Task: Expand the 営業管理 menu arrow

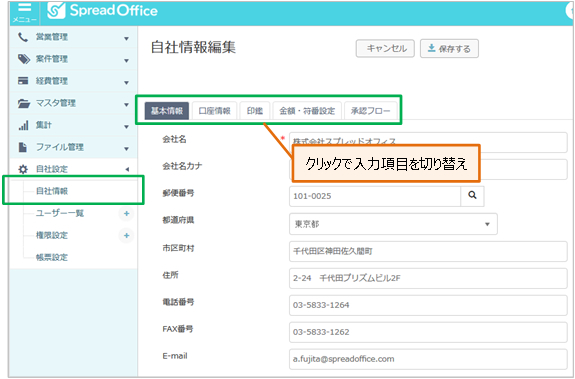Action: 127,38
